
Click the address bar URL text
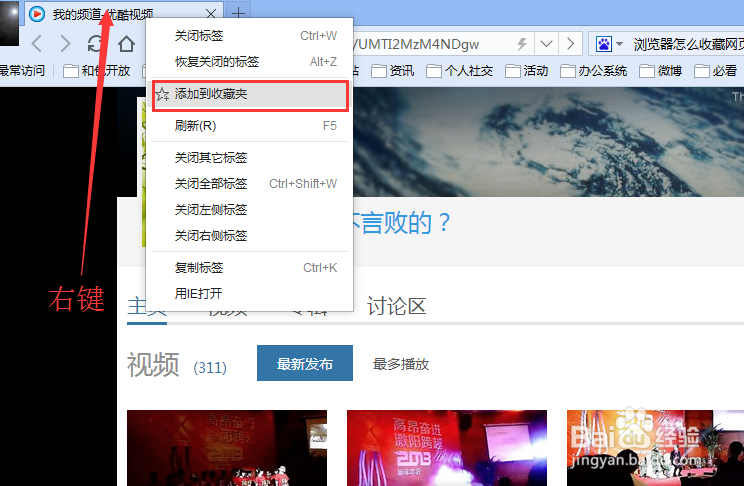click(x=416, y=44)
